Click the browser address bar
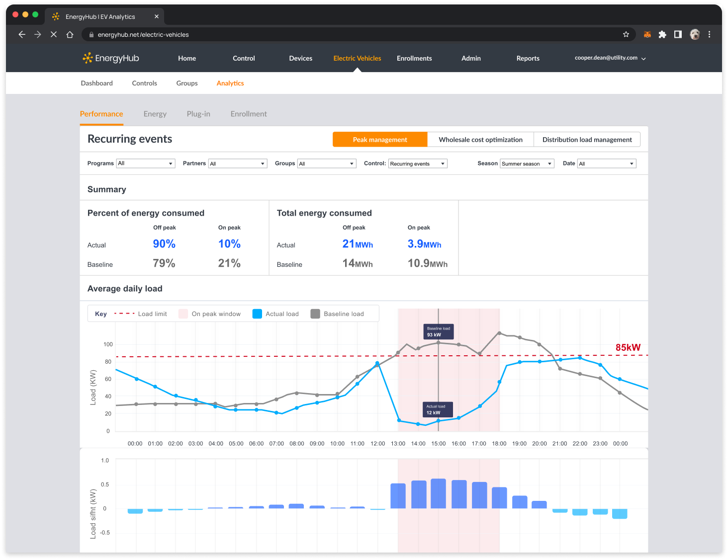 (x=348, y=34)
